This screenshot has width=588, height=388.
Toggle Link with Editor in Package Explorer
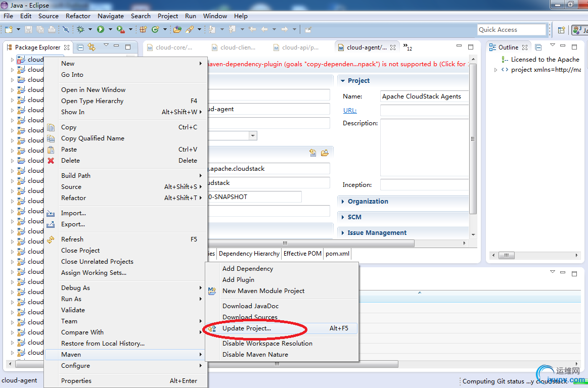pos(92,47)
